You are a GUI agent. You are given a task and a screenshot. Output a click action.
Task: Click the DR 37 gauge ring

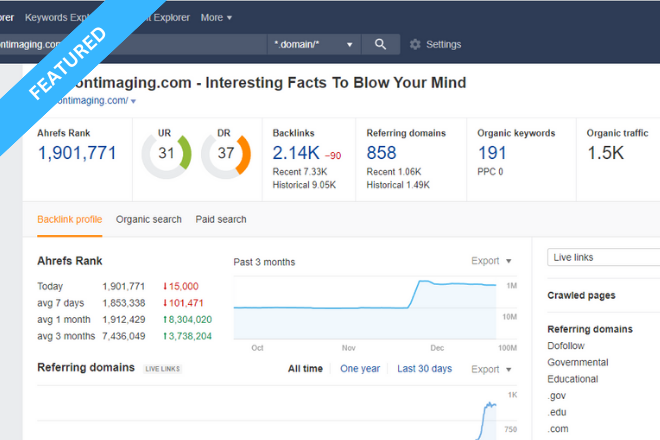pyautogui.click(x=226, y=153)
